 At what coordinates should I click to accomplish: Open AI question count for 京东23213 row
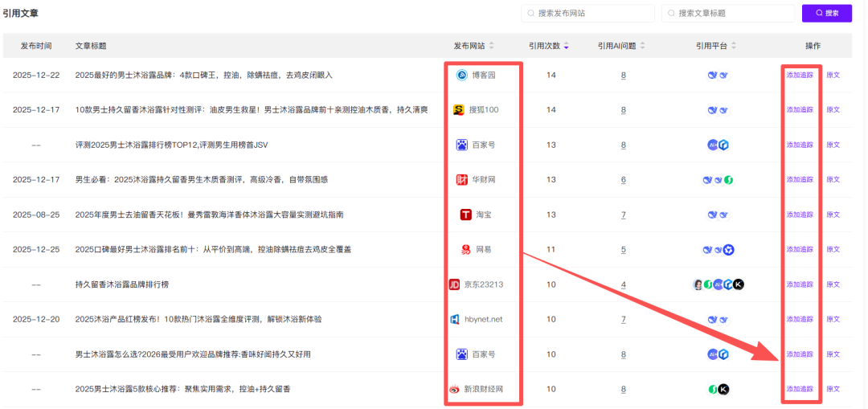623,284
